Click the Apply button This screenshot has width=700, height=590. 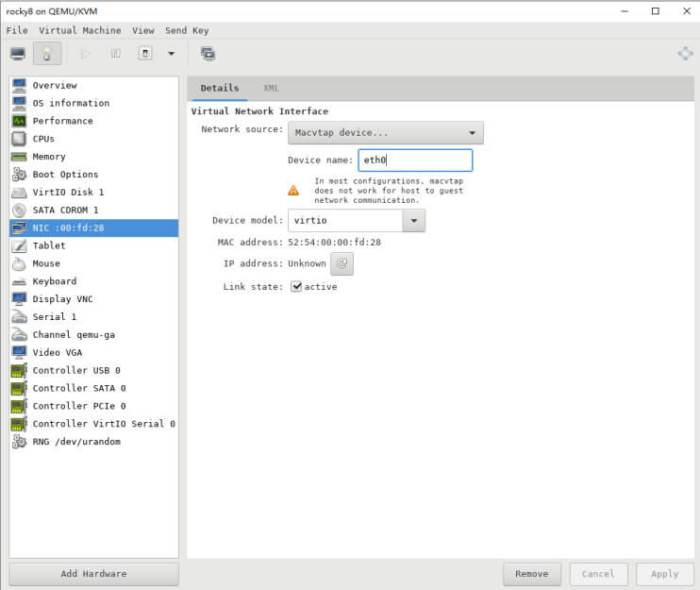(x=665, y=574)
